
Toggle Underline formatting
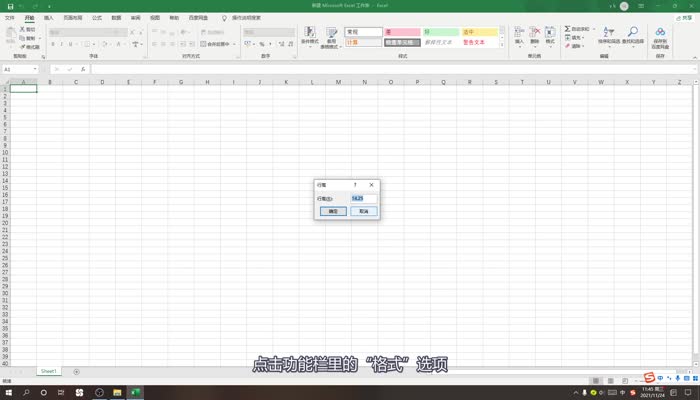70,44
